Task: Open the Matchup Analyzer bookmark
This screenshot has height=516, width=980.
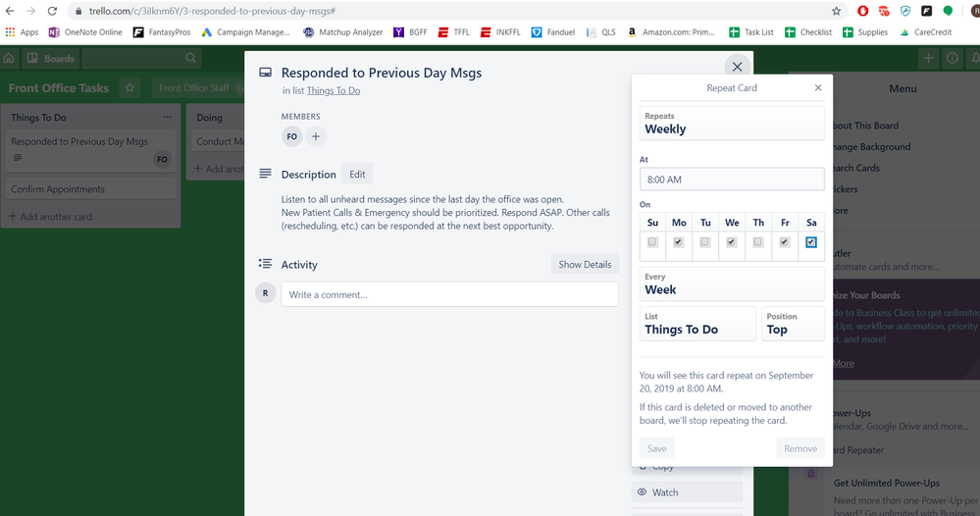Action: [x=342, y=31]
